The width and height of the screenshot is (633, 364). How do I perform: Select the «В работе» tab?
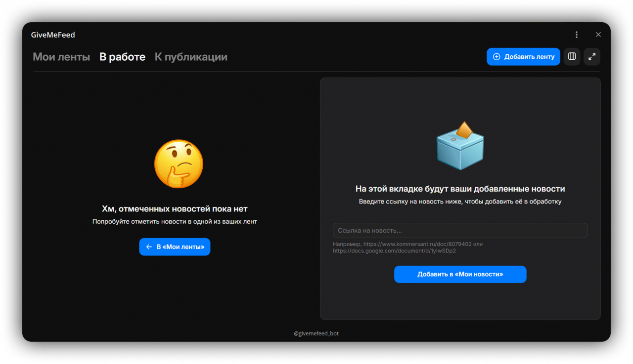[122, 57]
